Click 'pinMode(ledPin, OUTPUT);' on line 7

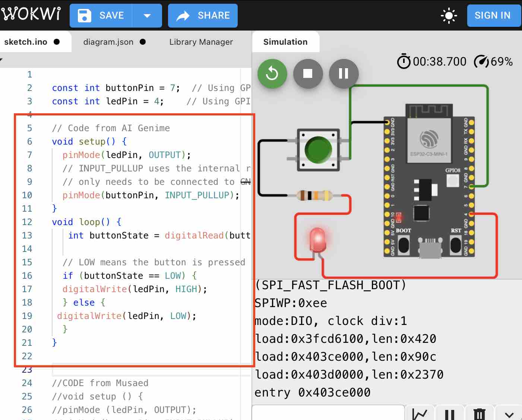pos(127,155)
